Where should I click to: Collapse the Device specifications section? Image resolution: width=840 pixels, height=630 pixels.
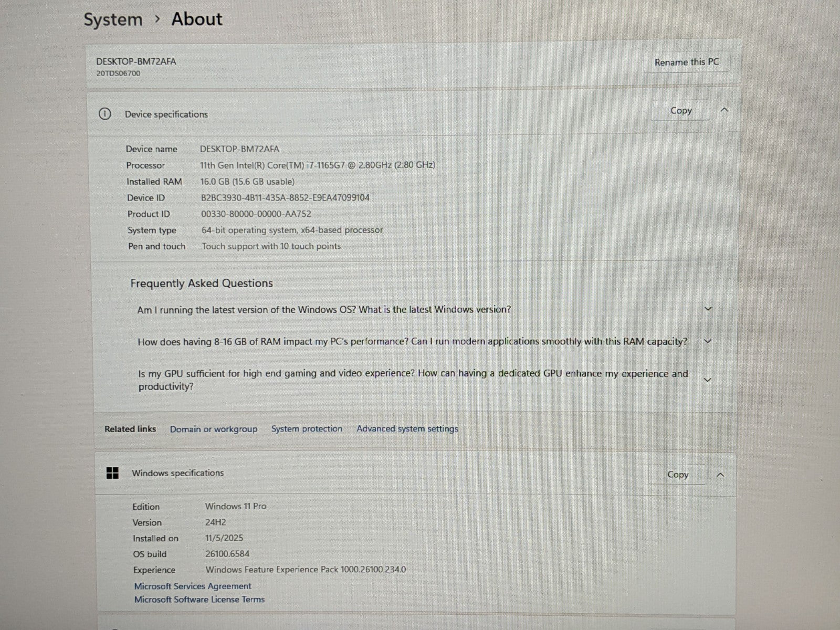click(724, 110)
